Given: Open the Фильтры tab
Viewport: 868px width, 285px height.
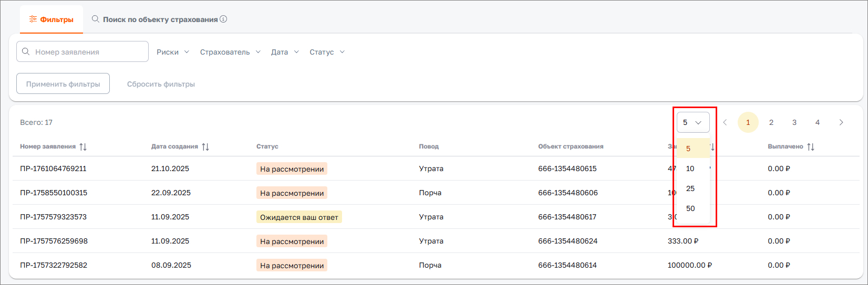Looking at the screenshot, I should coord(51,19).
